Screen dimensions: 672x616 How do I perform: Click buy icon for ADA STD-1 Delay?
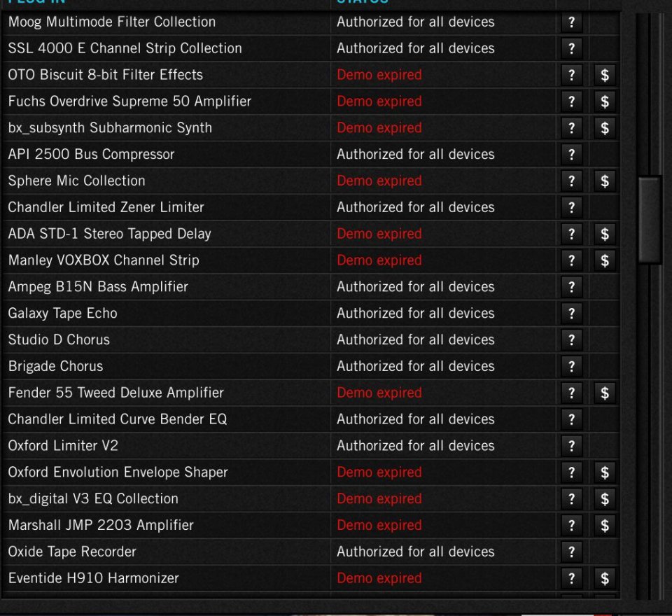click(x=605, y=234)
